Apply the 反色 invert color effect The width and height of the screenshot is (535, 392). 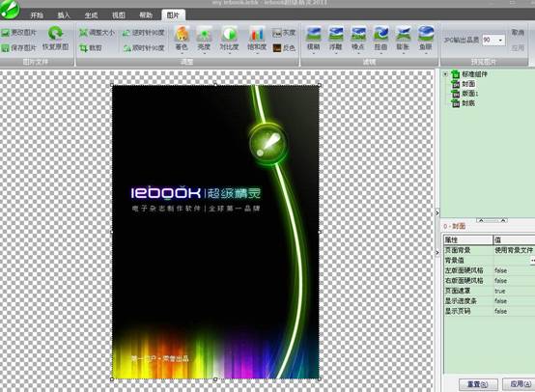(284, 48)
